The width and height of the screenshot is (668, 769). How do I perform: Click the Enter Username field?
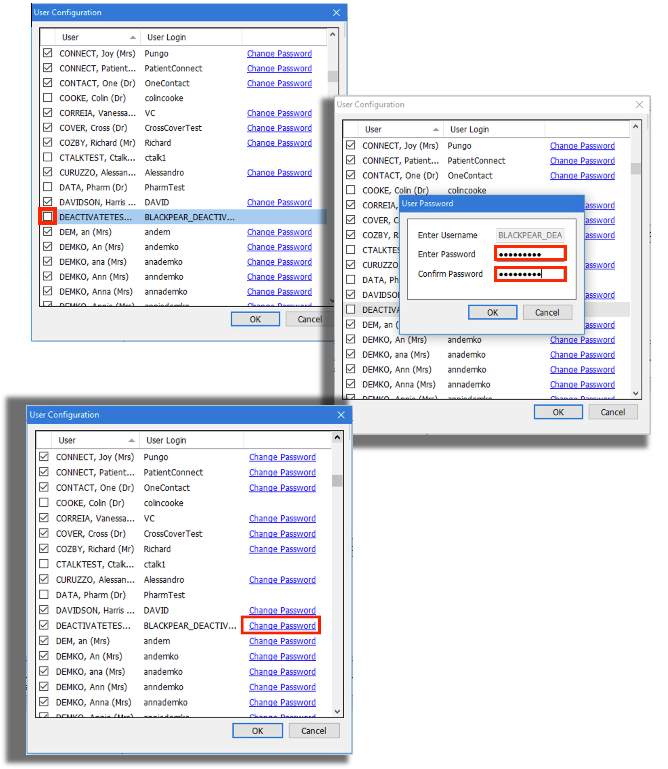530,235
